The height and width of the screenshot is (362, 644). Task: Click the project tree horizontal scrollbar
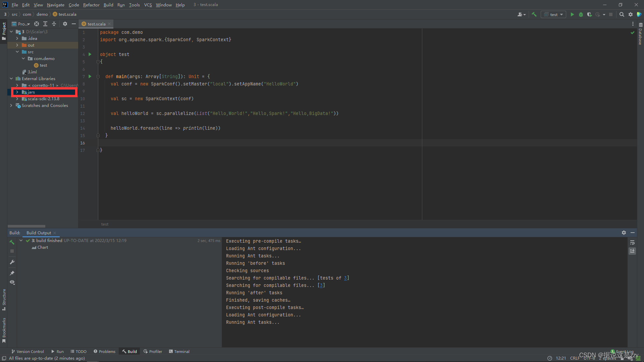(x=26, y=226)
